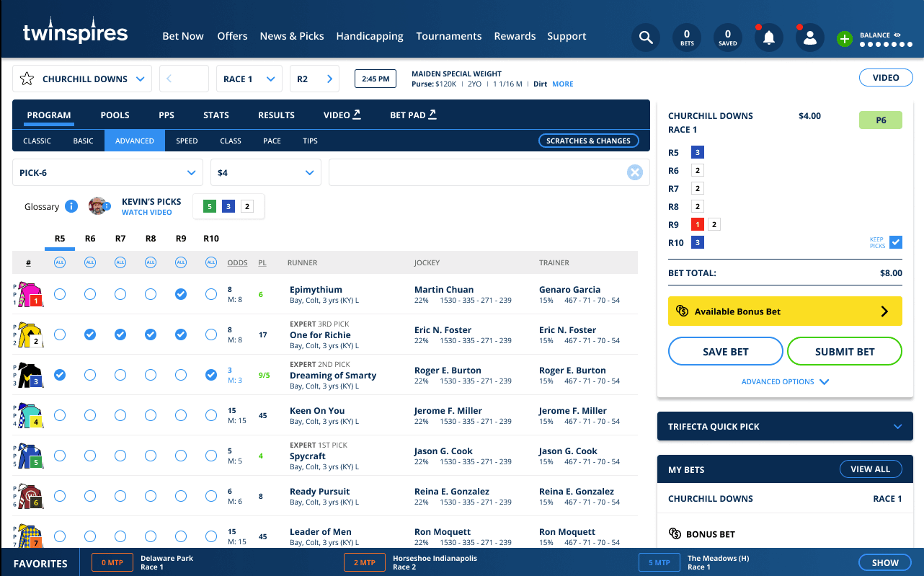The width and height of the screenshot is (924, 576).
Task: Click the green add funds plus icon
Action: [x=845, y=39]
